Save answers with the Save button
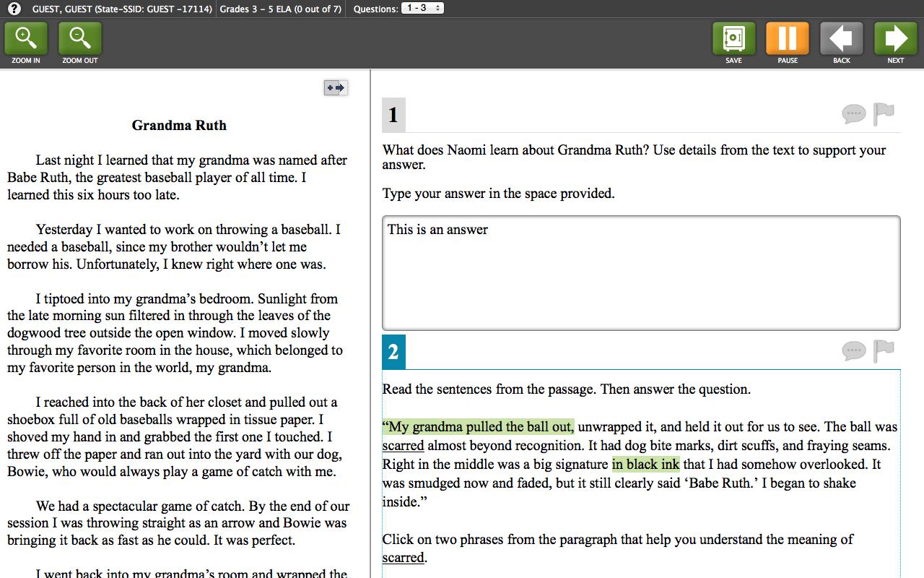924x578 pixels. (733, 39)
